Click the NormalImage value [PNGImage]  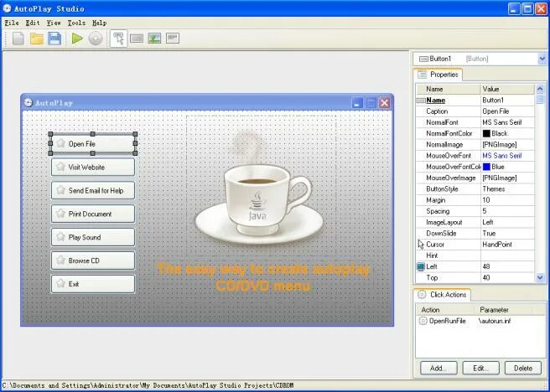507,145
